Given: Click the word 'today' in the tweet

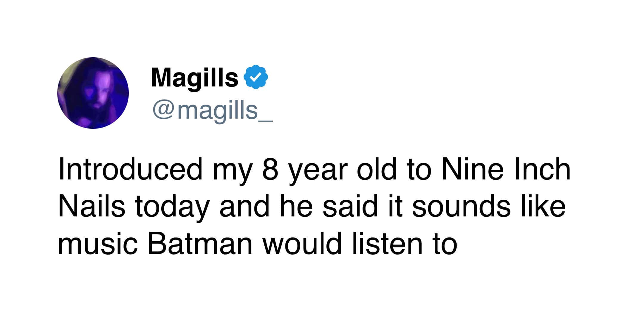Looking at the screenshot, I should (171, 207).
